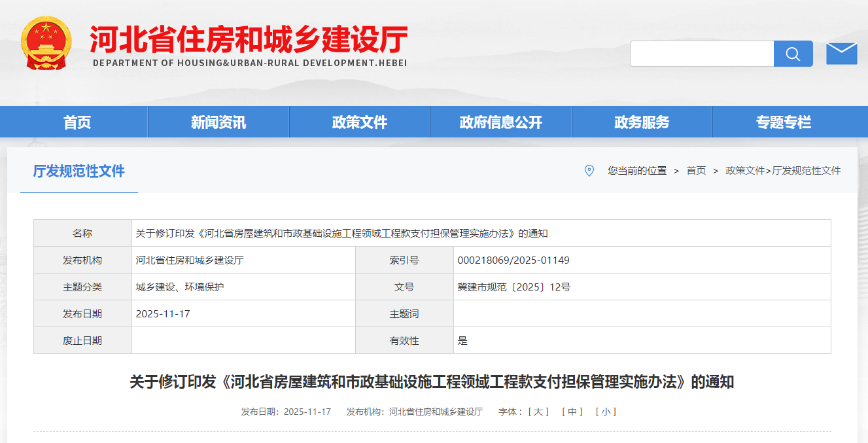Click 政策文件 breadcrumb link

click(744, 171)
